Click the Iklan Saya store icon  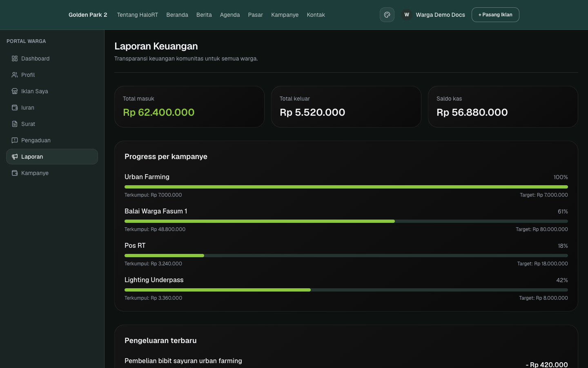(x=15, y=91)
